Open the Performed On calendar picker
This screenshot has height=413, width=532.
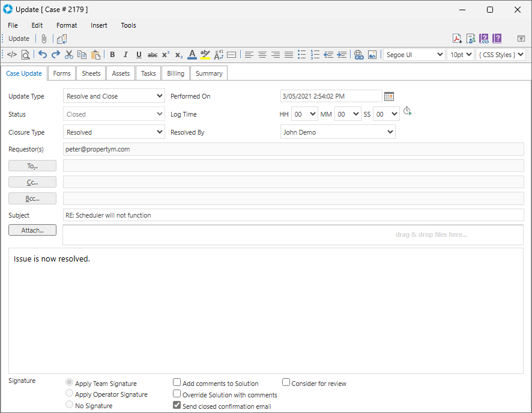(389, 96)
